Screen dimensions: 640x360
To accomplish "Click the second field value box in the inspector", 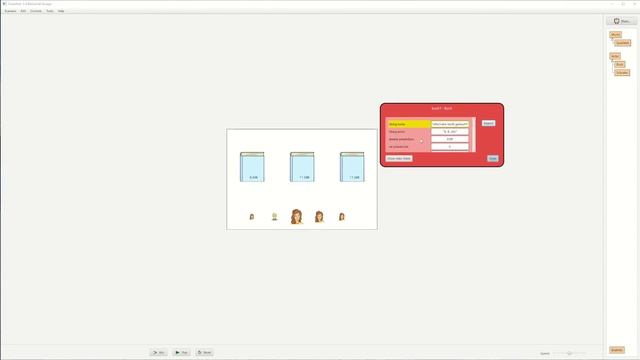I will pos(450,132).
